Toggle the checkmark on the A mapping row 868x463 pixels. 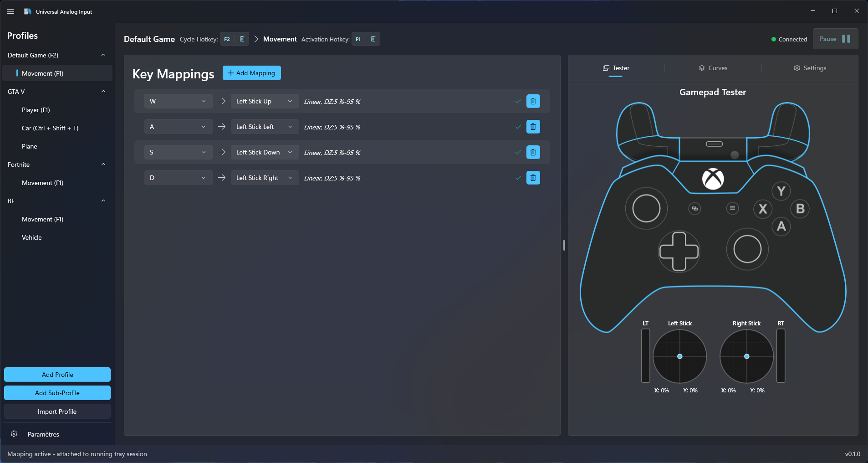point(518,127)
